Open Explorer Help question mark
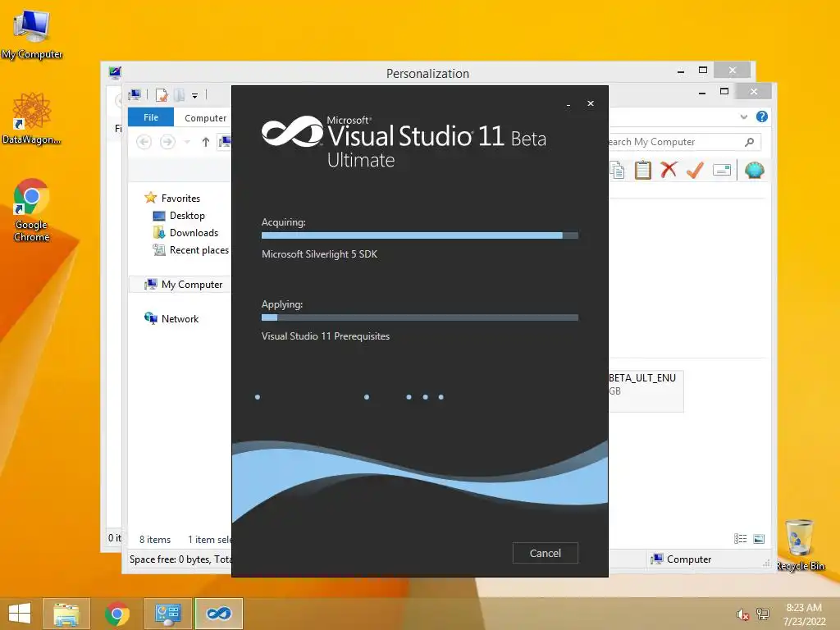The width and height of the screenshot is (840, 630). (762, 116)
